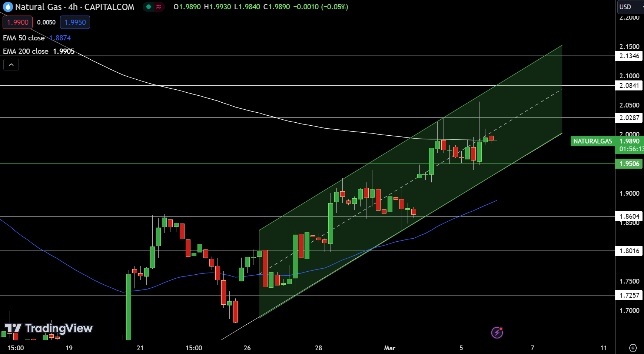Click the Mar date label on time axis
This screenshot has width=644, height=354.
[x=389, y=348]
